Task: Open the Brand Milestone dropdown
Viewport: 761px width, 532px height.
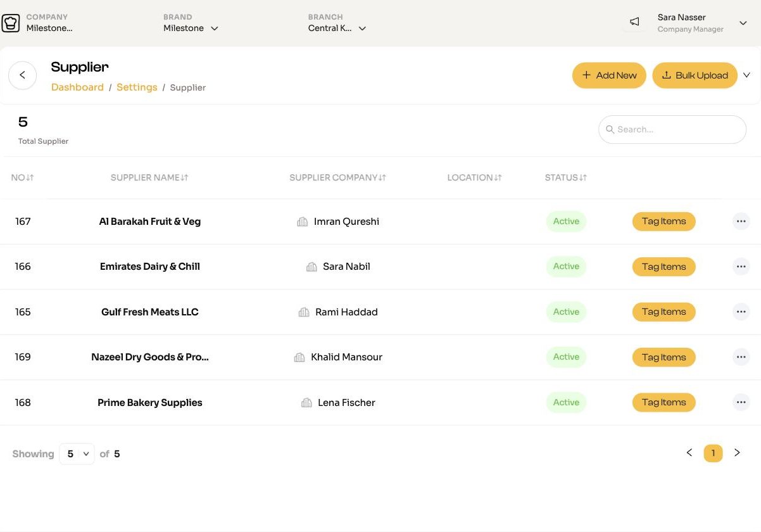Action: [191, 28]
